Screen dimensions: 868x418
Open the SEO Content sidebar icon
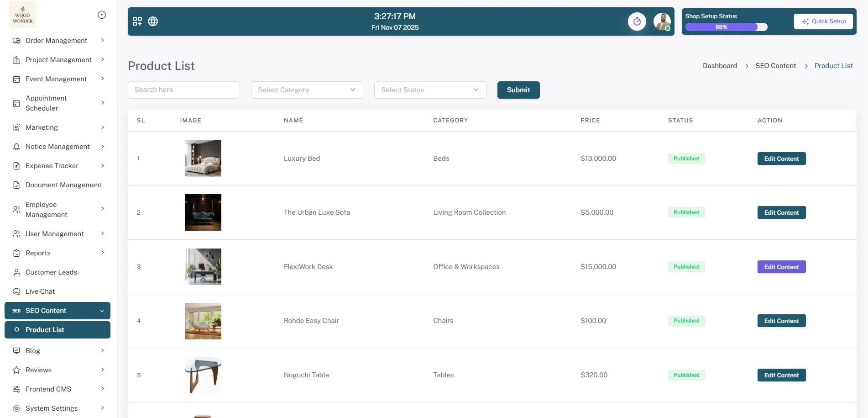(16, 310)
